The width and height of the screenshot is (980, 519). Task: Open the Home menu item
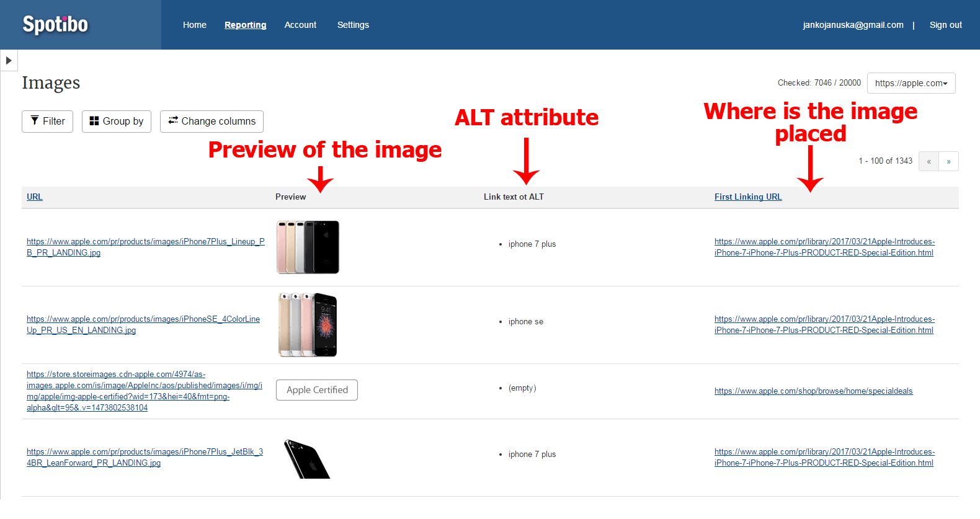(194, 25)
